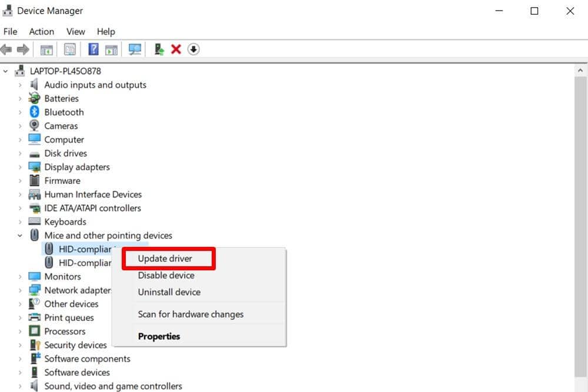
Task: Expand the Display adapters category
Action: point(20,167)
